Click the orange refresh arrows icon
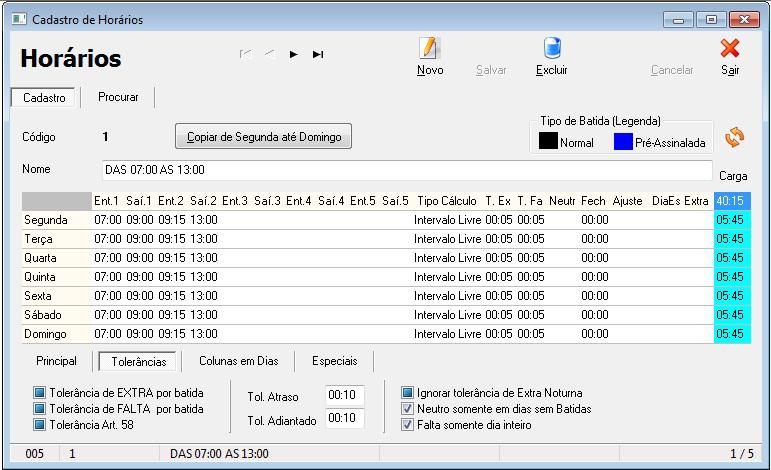Viewport: 771px width, 470px height. [735, 137]
